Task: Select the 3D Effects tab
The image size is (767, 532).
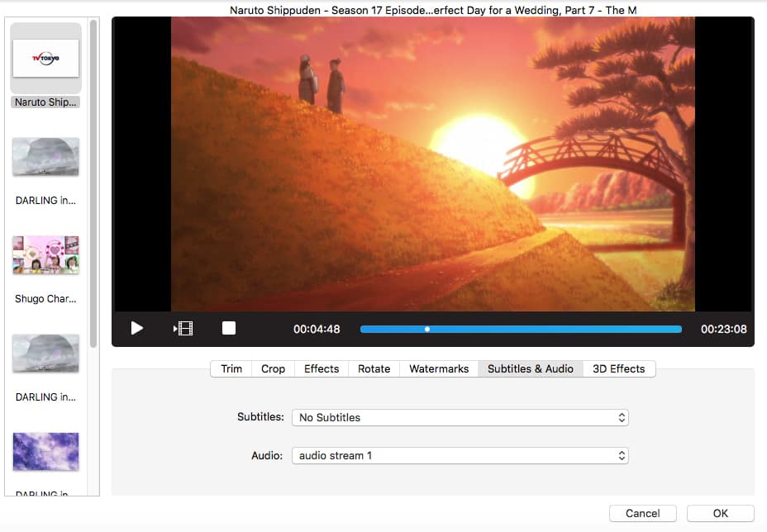Action: tap(619, 368)
